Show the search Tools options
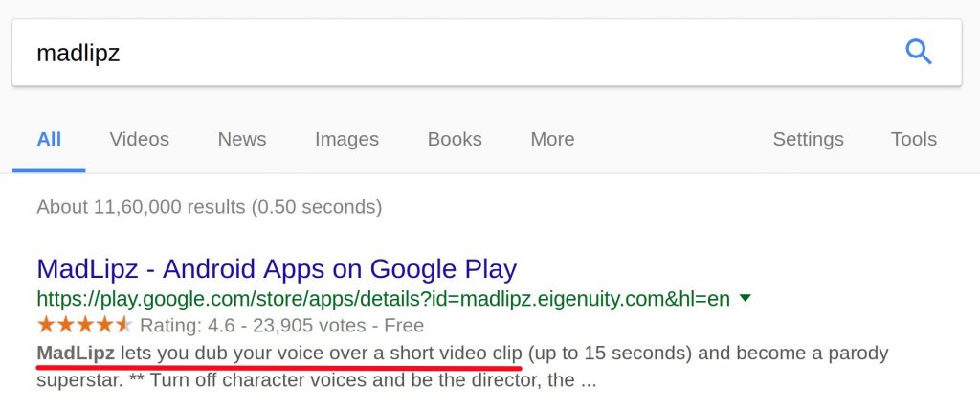The width and height of the screenshot is (980, 411). [x=914, y=139]
